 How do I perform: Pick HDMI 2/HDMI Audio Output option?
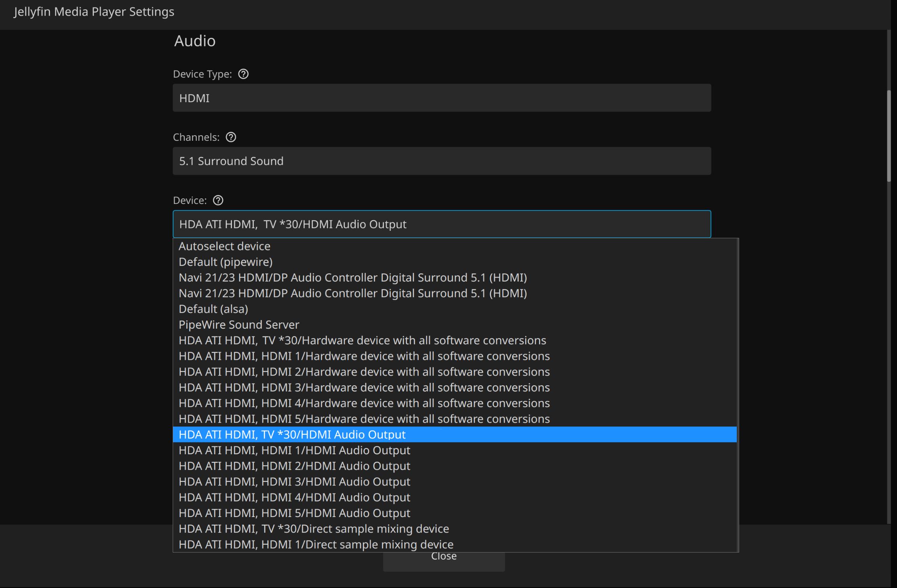coord(294,466)
